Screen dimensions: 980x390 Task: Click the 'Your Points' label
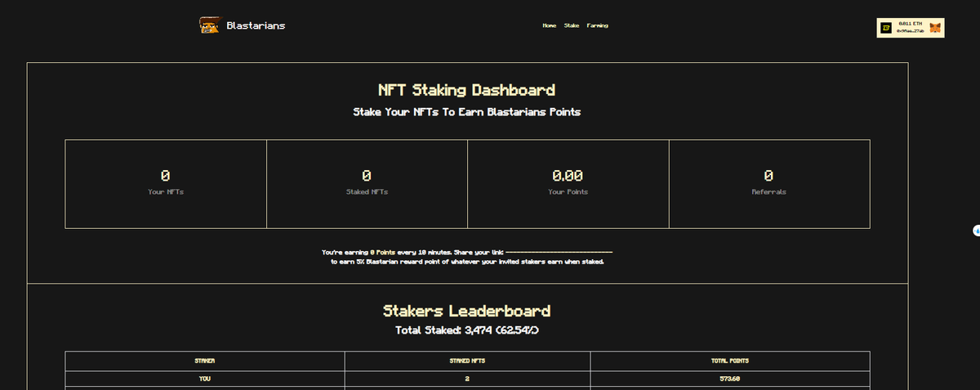pos(568,192)
